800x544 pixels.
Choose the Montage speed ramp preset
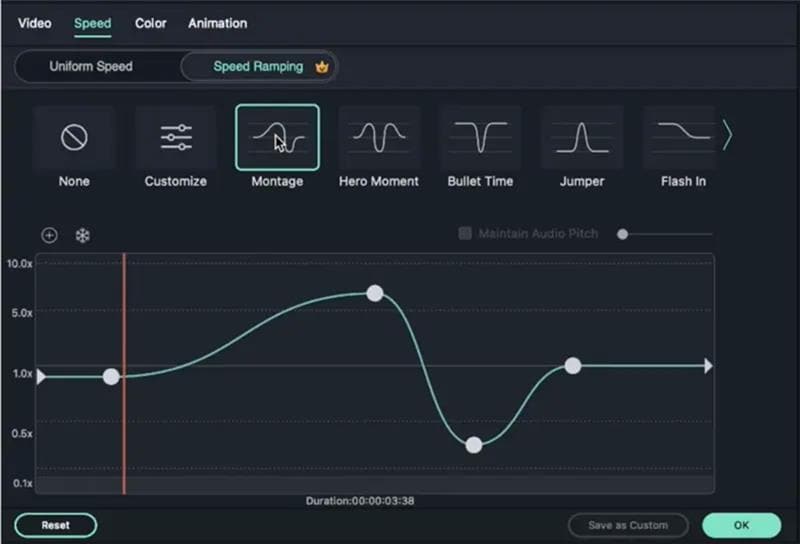point(277,137)
